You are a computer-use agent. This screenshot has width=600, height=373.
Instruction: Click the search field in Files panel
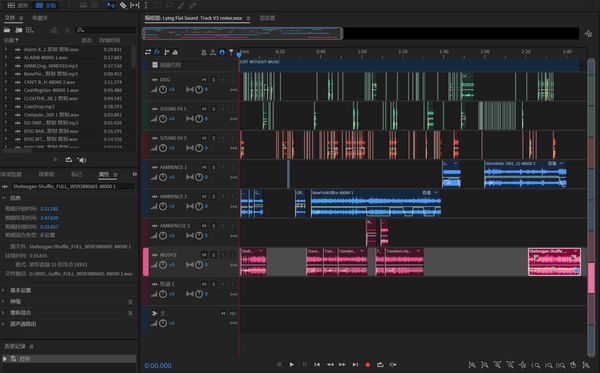(x=106, y=30)
